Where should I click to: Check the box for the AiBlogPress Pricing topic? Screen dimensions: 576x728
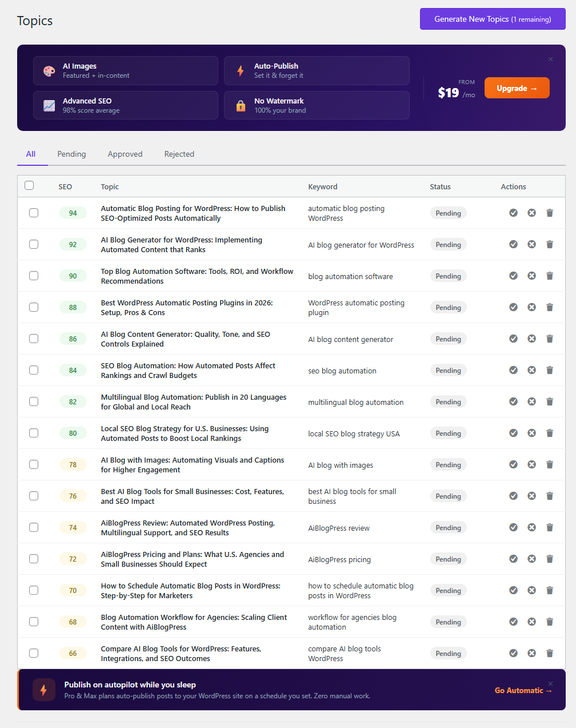[x=34, y=559]
